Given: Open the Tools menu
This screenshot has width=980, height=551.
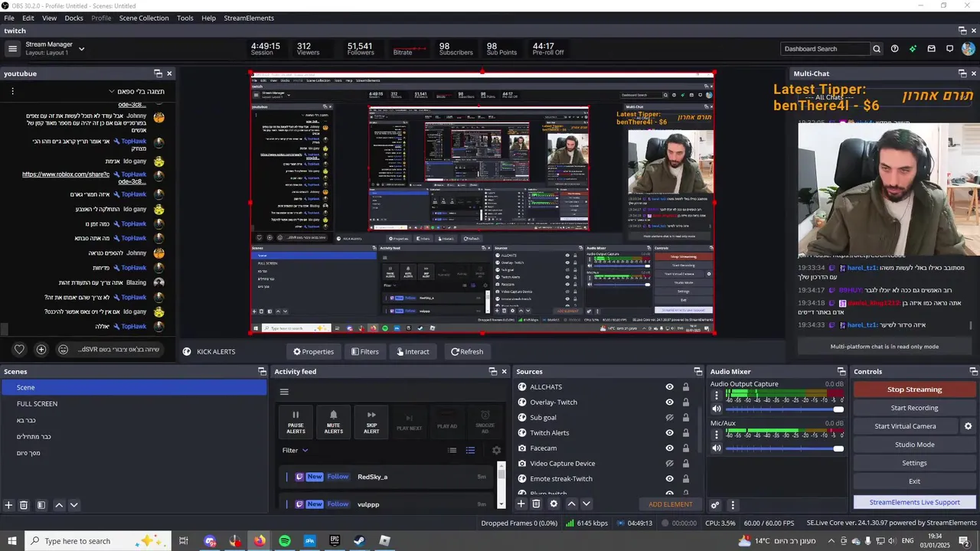Looking at the screenshot, I should [185, 18].
